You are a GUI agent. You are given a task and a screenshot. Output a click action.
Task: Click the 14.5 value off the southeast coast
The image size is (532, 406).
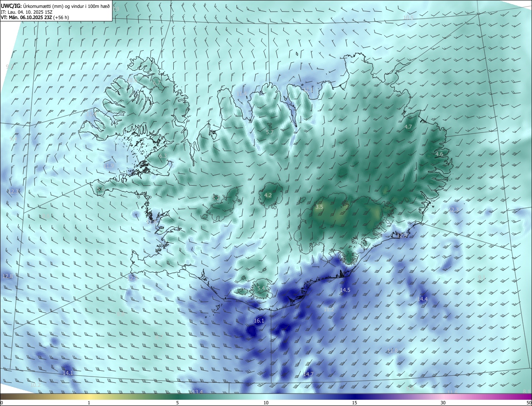pos(345,290)
